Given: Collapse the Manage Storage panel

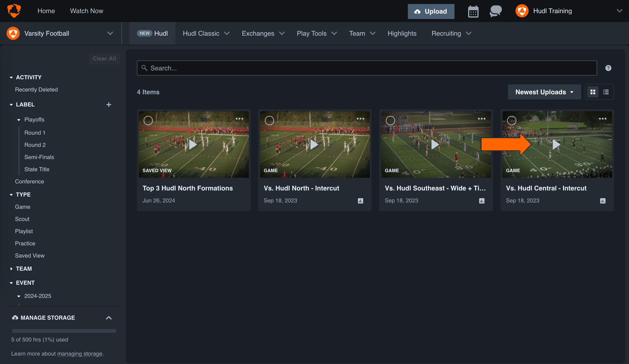Looking at the screenshot, I should click(109, 318).
